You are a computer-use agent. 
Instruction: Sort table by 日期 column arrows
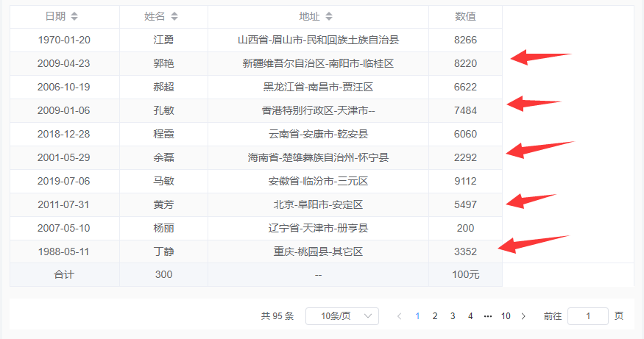tap(74, 16)
